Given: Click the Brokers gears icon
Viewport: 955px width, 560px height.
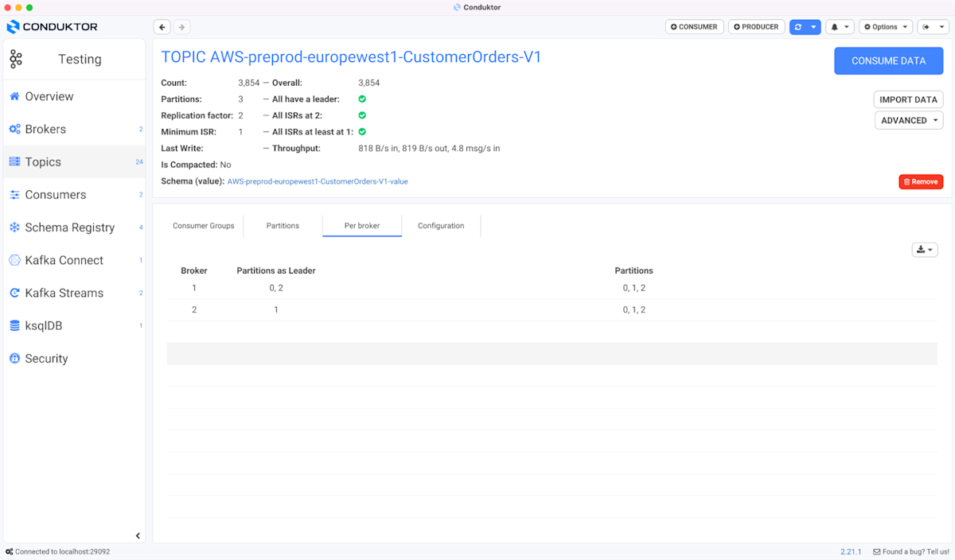Looking at the screenshot, I should pyautogui.click(x=14, y=129).
